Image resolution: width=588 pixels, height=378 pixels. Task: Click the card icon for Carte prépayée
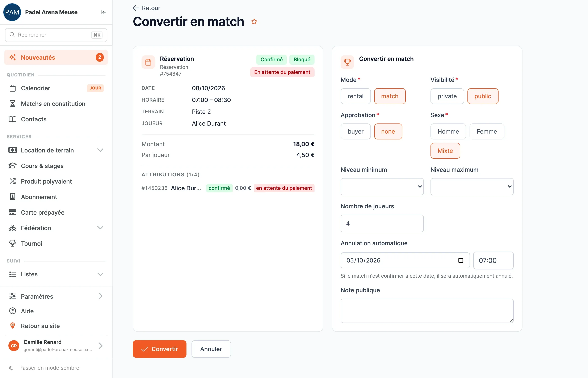[x=13, y=212]
